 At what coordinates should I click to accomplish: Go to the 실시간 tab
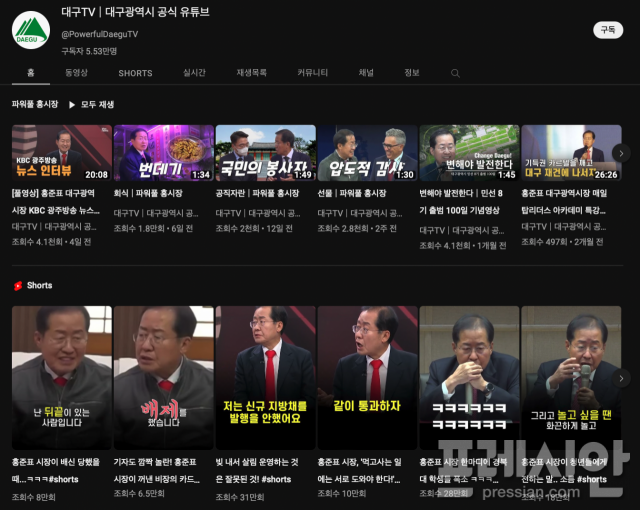pyautogui.click(x=194, y=73)
